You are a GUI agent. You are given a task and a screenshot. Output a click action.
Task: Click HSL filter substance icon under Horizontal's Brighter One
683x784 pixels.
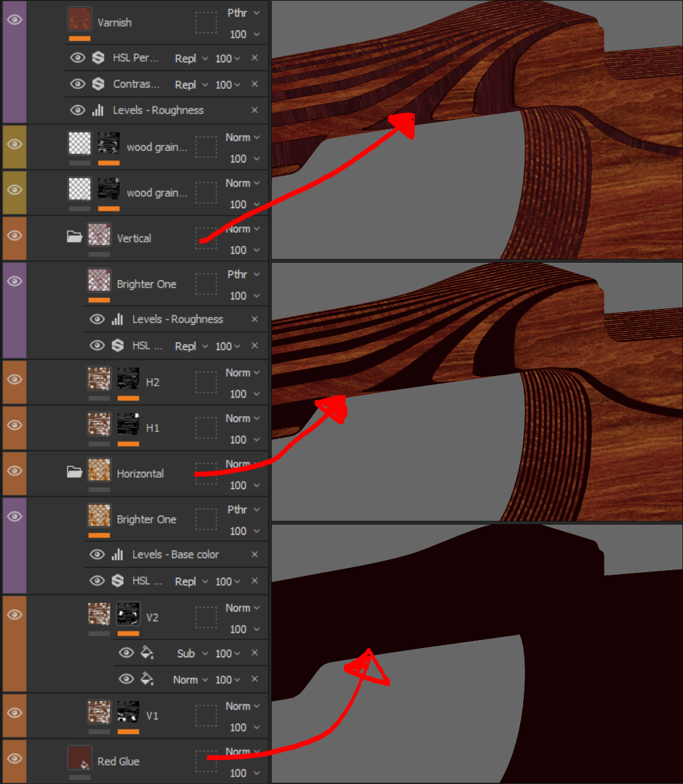tap(117, 580)
